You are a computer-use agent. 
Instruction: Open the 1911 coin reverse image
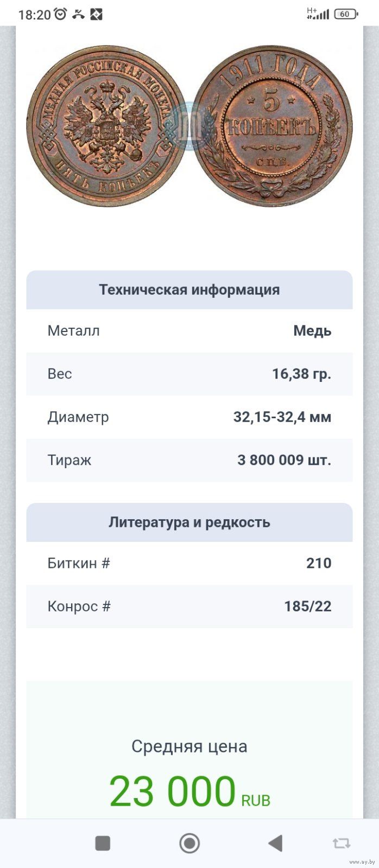(x=273, y=126)
